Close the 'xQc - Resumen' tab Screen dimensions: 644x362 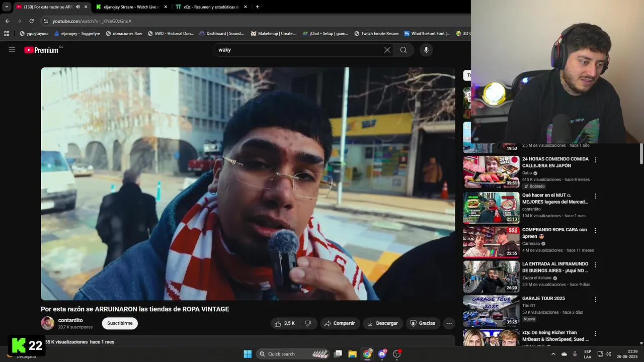246,7
